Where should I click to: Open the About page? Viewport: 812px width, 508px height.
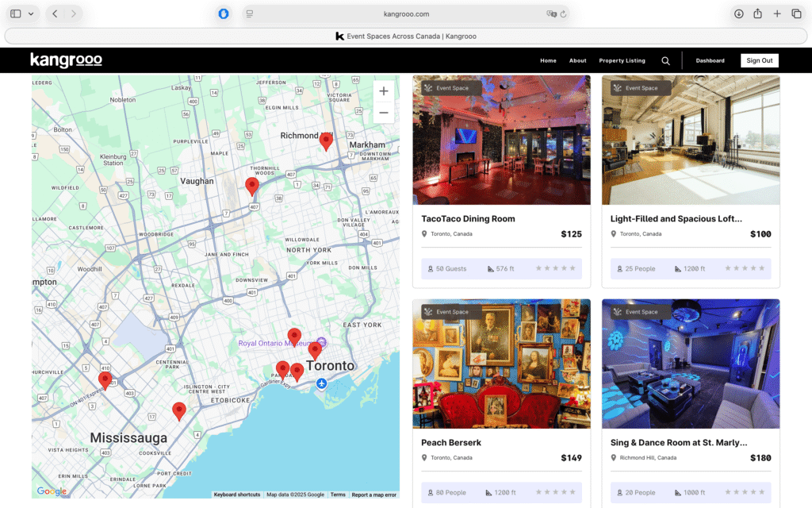pyautogui.click(x=577, y=60)
